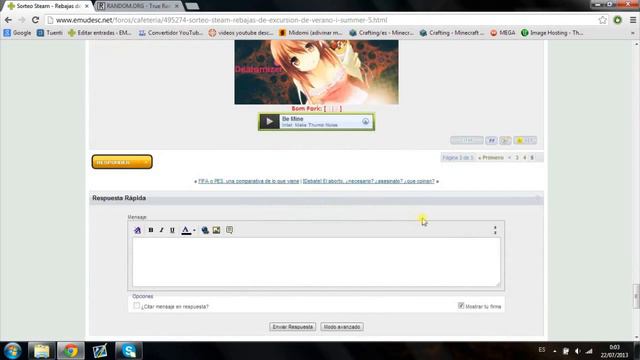This screenshot has width=640, height=360.
Task: Click the yellow star thanks button on the post
Action: [x=525, y=140]
